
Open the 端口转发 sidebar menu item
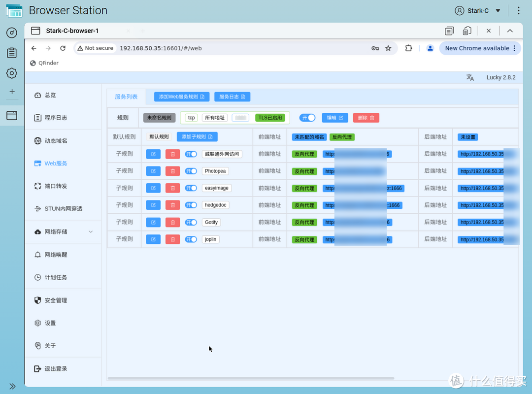56,186
